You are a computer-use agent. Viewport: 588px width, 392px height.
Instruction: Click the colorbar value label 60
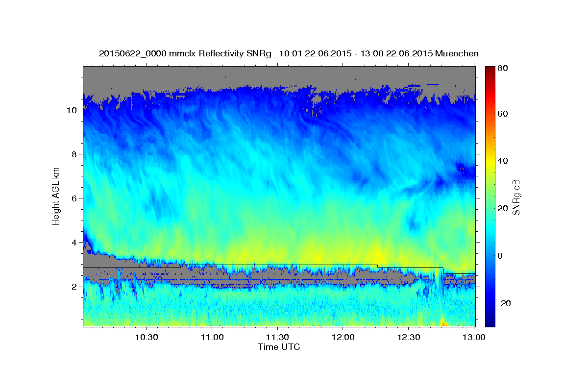tap(503, 114)
